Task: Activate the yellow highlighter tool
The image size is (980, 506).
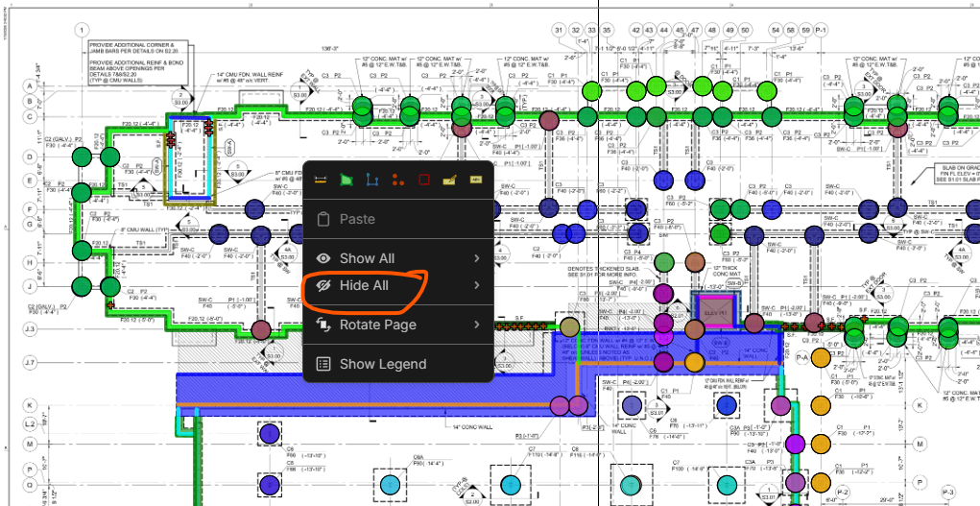Action: tap(448, 180)
